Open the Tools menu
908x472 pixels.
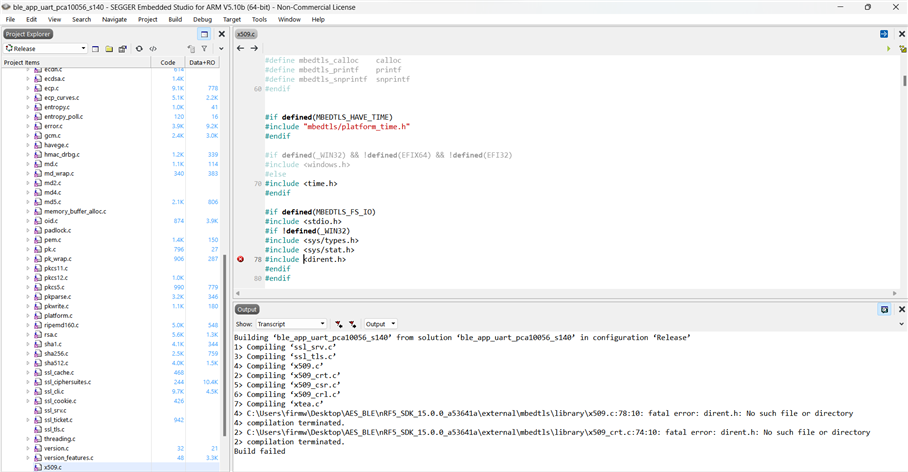click(259, 19)
